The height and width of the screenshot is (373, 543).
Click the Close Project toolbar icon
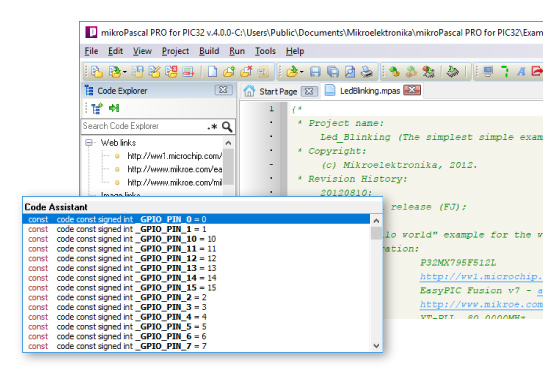point(171,71)
